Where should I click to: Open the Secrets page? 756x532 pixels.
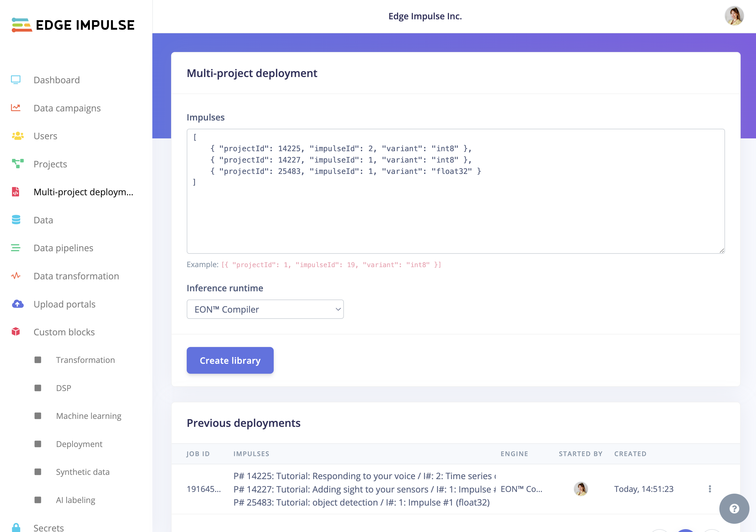point(49,527)
